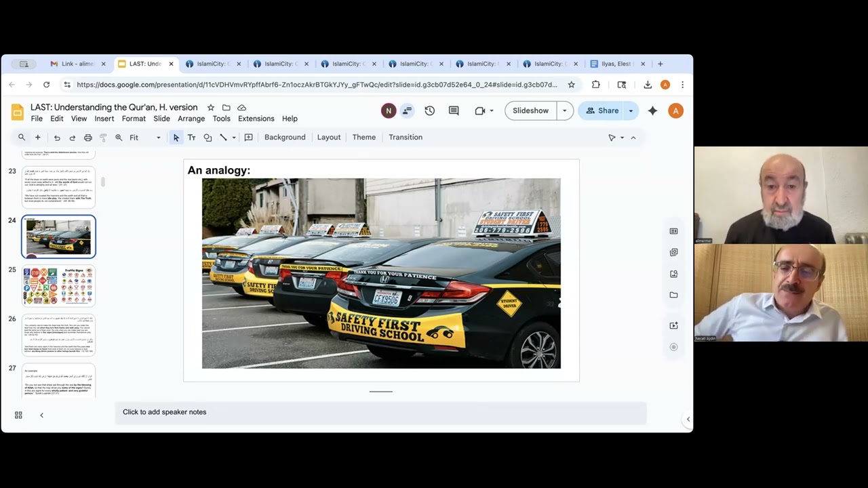Image resolution: width=868 pixels, height=488 pixels.
Task: Expand the Slideshow options arrow
Action: point(565,110)
